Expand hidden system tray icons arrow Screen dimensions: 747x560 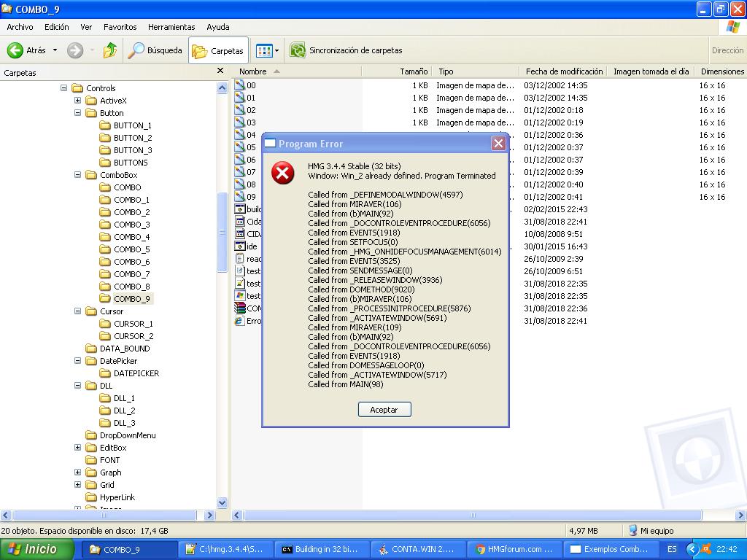point(692,549)
